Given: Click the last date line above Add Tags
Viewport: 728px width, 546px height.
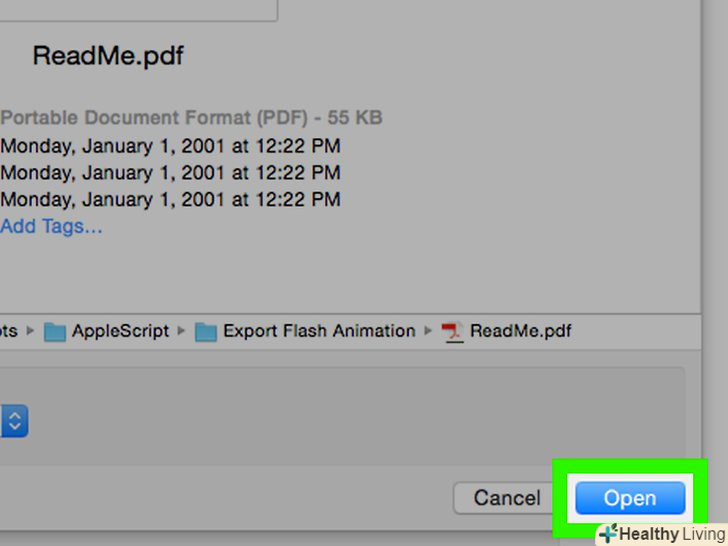Looking at the screenshot, I should pyautogui.click(x=170, y=199).
